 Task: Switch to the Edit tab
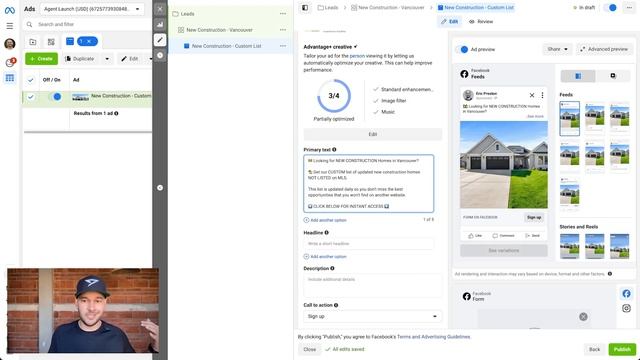click(449, 22)
